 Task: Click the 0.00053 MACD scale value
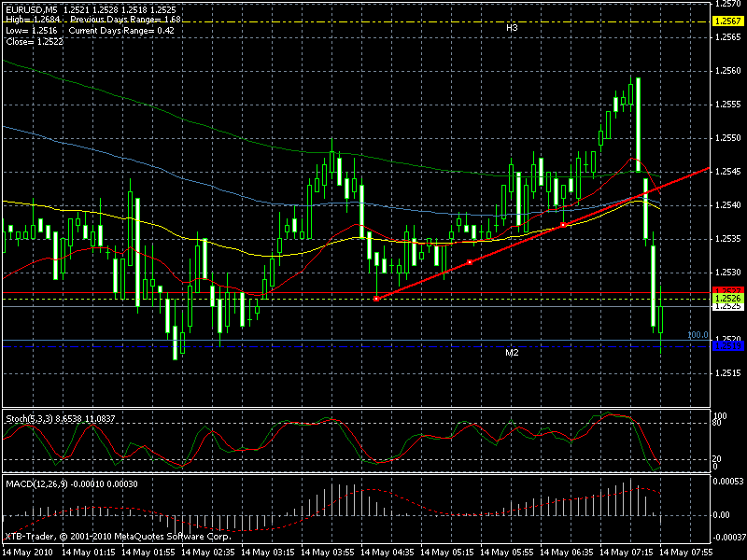tap(728, 482)
